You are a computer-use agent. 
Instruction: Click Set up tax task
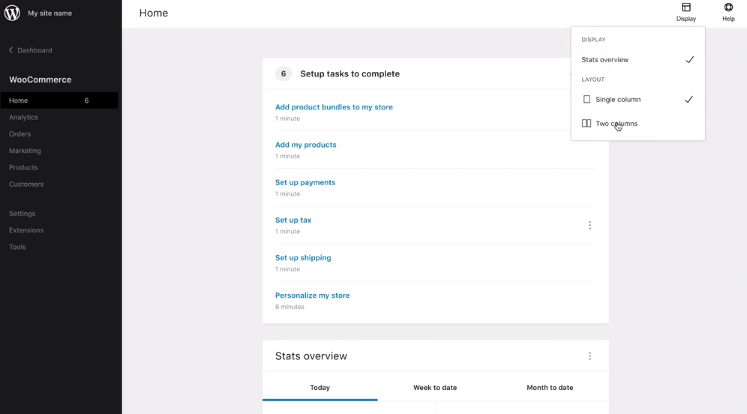(x=293, y=220)
